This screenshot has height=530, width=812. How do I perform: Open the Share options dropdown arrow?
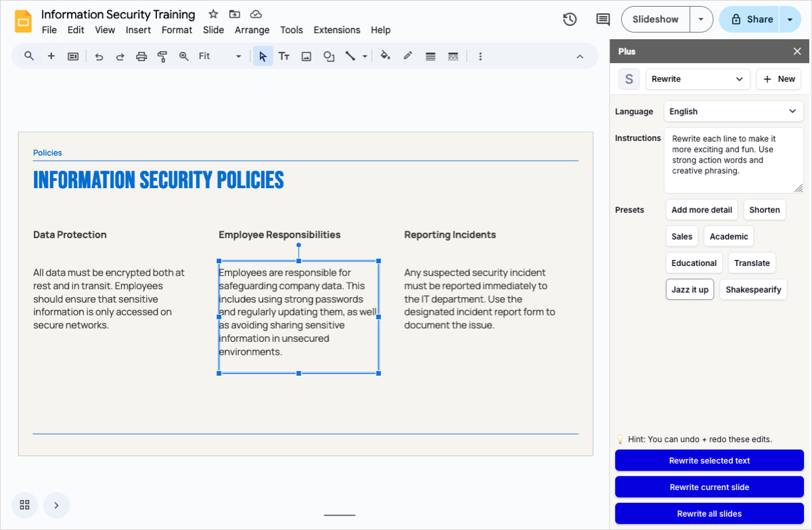point(790,20)
